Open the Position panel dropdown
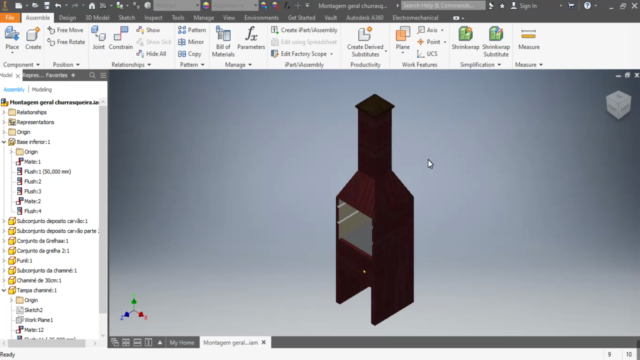This screenshot has height=360, width=640. click(x=66, y=64)
